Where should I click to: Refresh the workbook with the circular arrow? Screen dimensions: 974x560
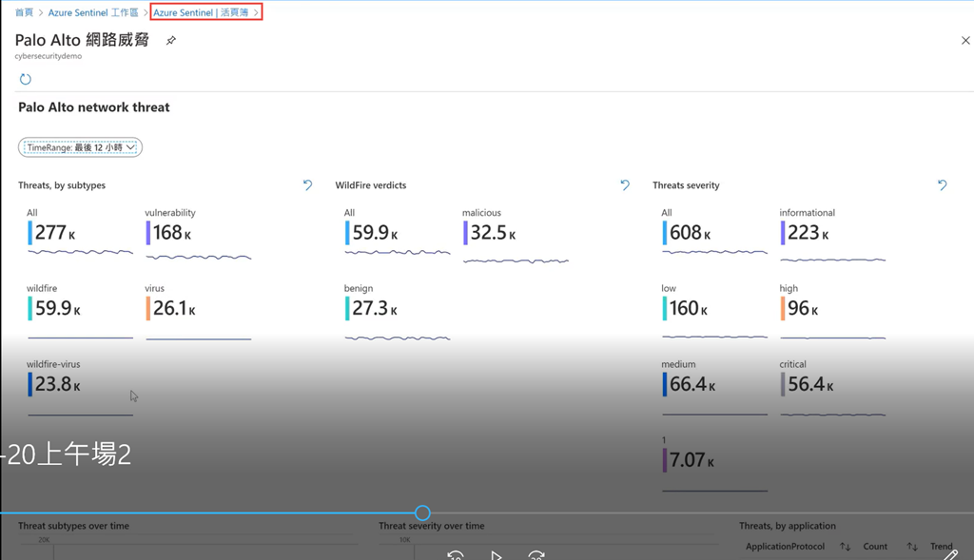click(x=26, y=79)
